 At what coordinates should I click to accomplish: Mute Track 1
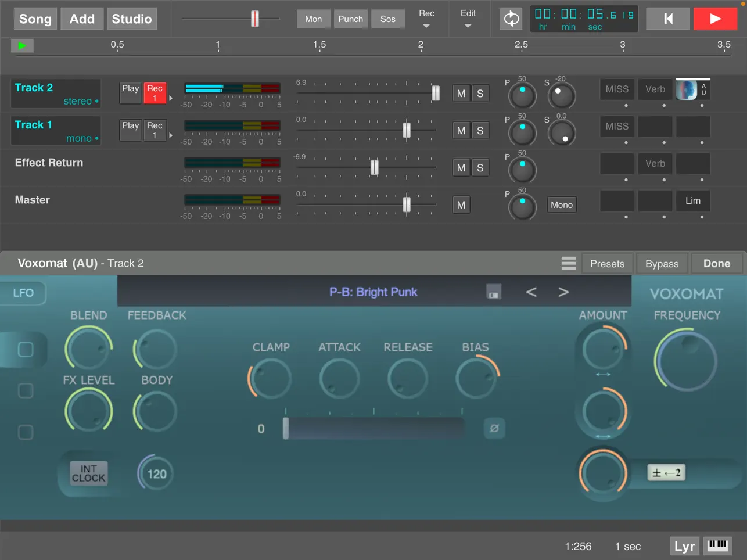[x=461, y=131]
